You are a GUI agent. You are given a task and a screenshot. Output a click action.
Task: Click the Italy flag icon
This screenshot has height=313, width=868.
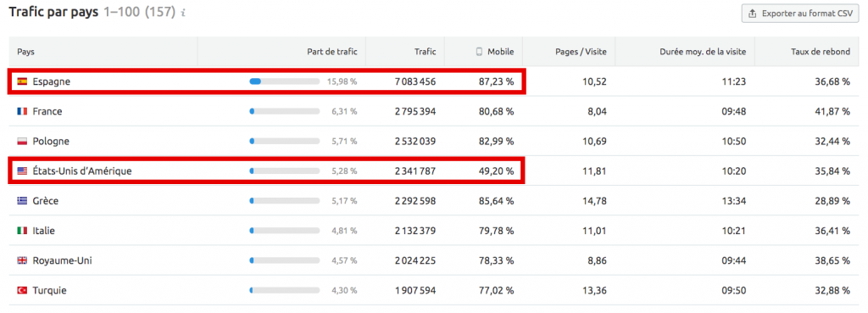[22, 231]
